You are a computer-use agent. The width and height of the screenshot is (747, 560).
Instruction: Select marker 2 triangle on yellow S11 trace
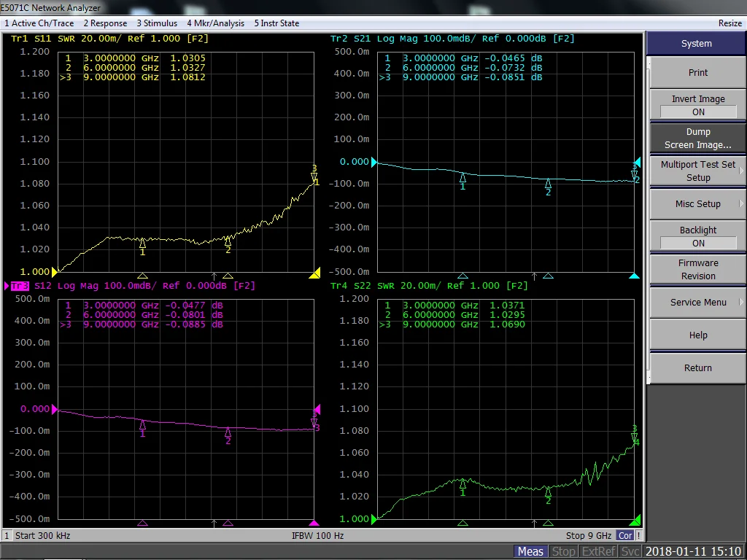(228, 241)
